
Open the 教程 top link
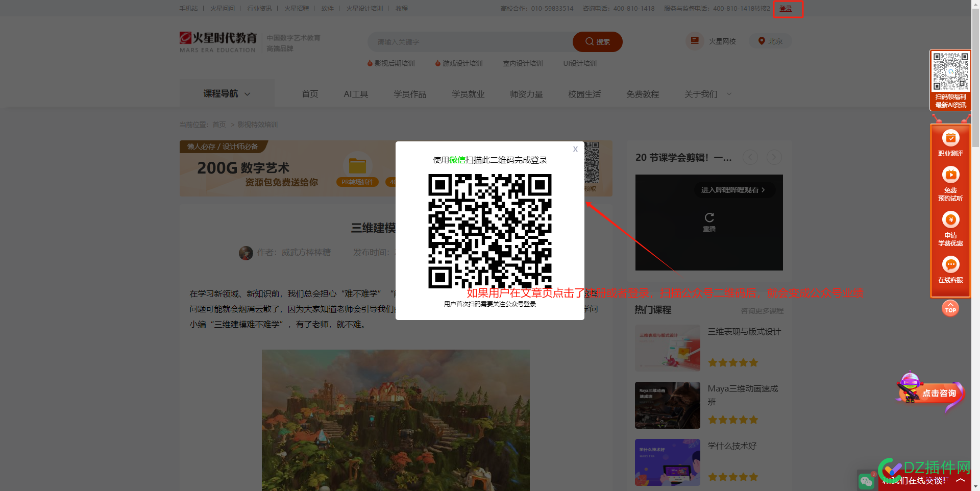pyautogui.click(x=402, y=9)
